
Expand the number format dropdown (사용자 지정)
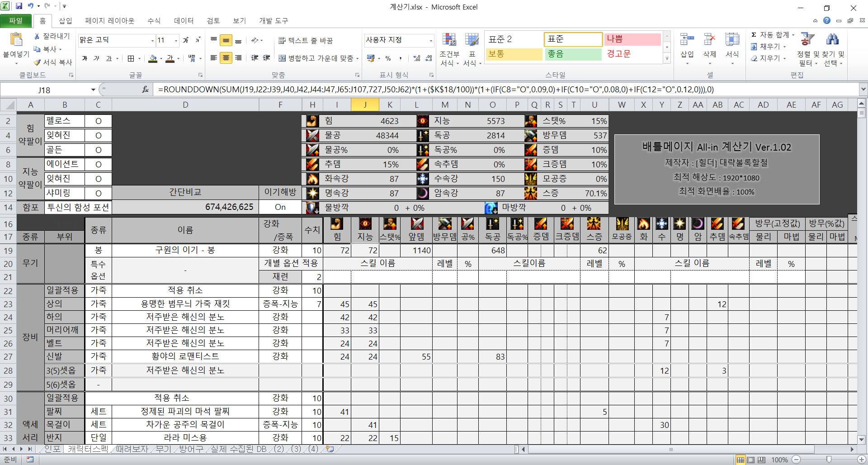[430, 41]
